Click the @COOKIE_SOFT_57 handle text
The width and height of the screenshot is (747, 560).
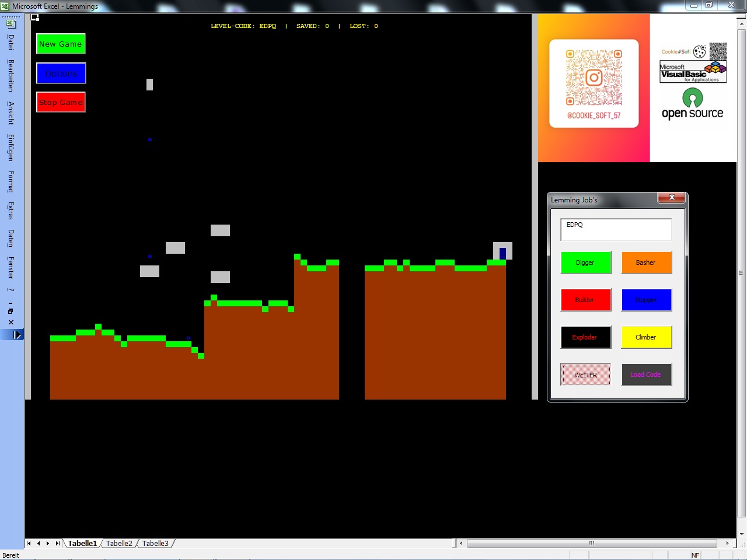[x=594, y=116]
